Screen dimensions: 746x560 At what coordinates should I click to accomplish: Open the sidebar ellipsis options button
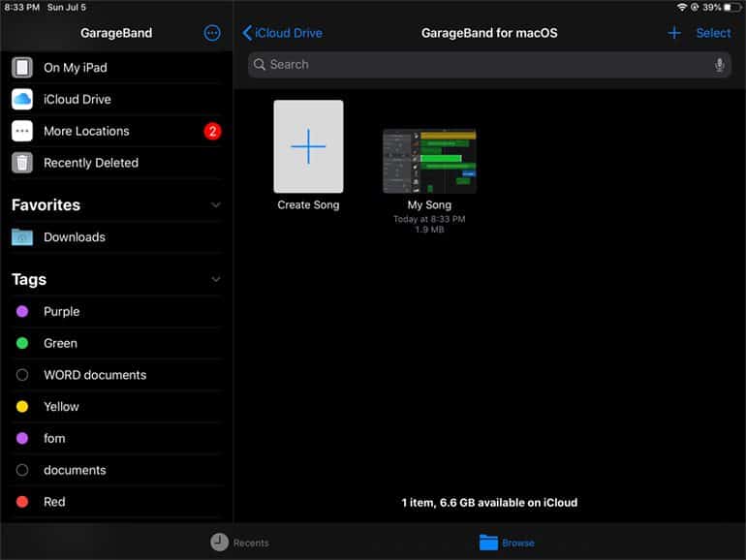[x=212, y=33]
